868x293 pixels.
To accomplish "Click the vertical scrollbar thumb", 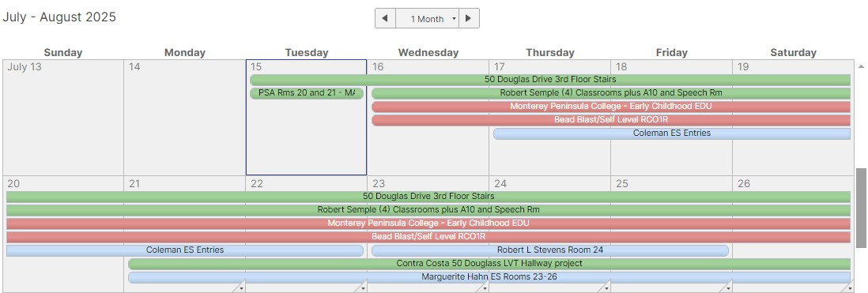I will (862, 208).
